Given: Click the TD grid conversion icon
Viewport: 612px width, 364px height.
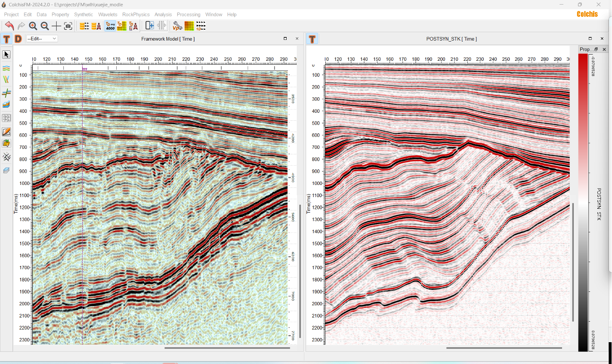Looking at the screenshot, I should coord(122,26).
